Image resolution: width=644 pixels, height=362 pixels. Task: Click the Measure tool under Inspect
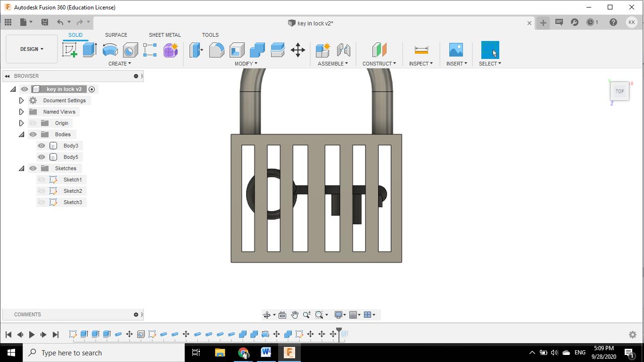(x=421, y=50)
